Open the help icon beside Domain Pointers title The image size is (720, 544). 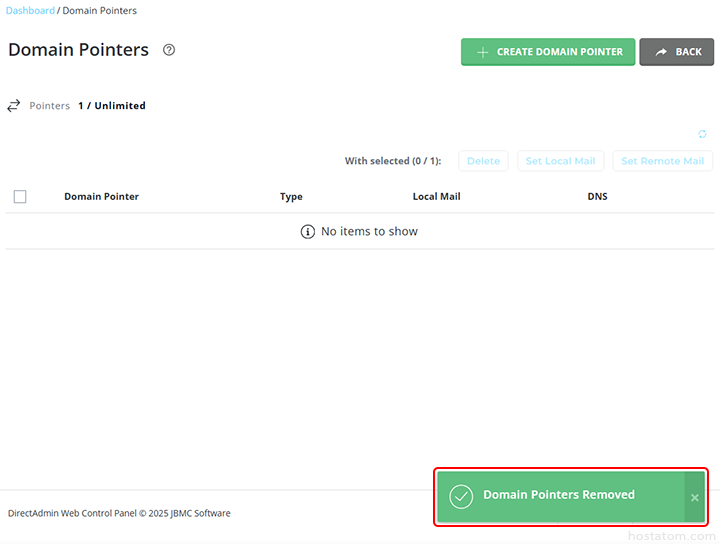[x=169, y=50]
